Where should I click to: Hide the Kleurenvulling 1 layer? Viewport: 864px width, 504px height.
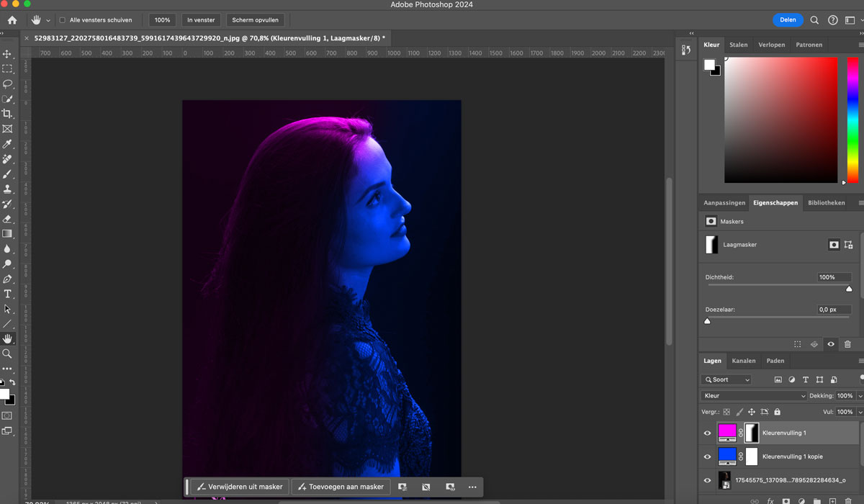point(707,433)
